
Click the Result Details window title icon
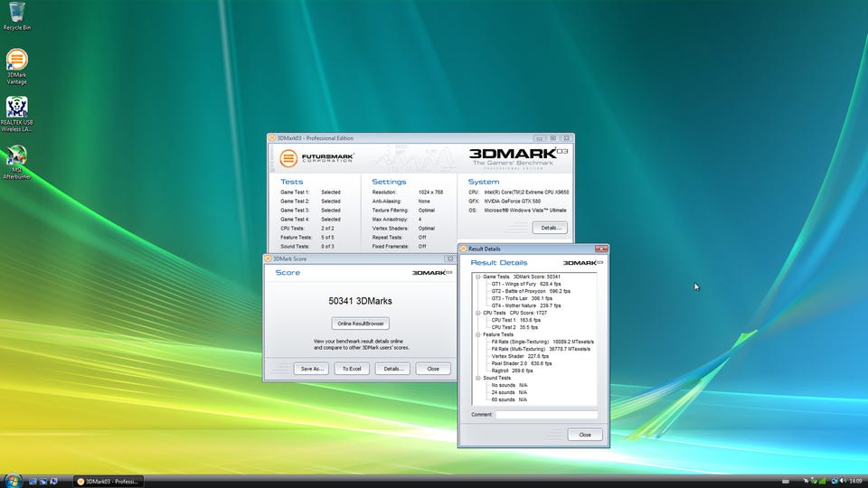[463, 249]
